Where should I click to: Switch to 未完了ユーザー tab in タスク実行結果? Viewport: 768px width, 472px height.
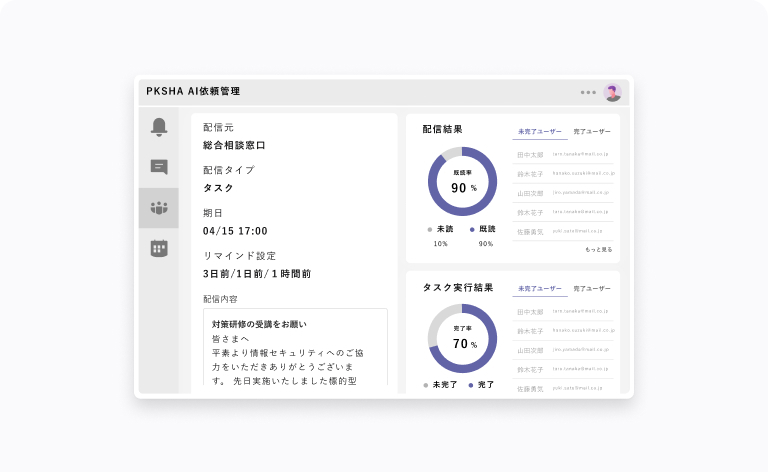point(540,289)
